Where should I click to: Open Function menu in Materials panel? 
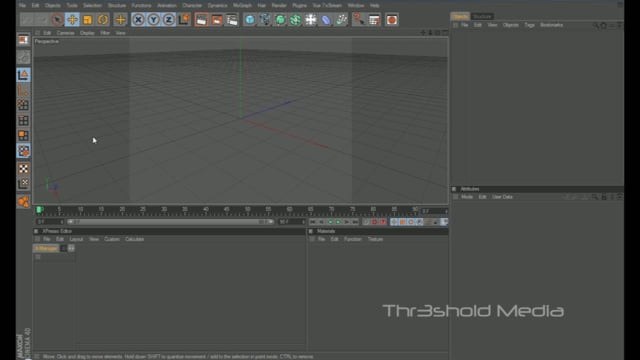click(353, 239)
